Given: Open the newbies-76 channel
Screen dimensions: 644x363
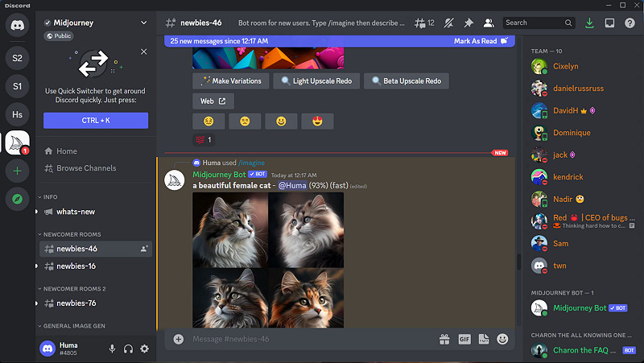Looking at the screenshot, I should point(96,303).
